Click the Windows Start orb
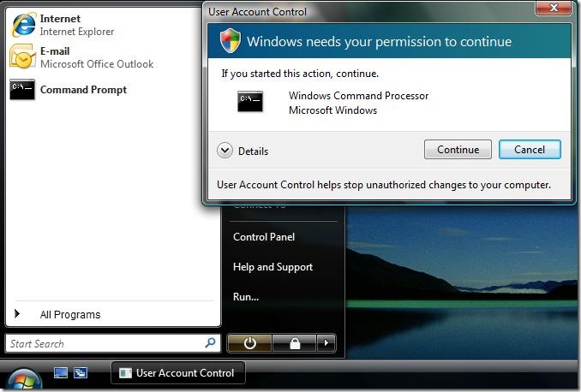Viewport: 581px width, 392px height. 24,379
